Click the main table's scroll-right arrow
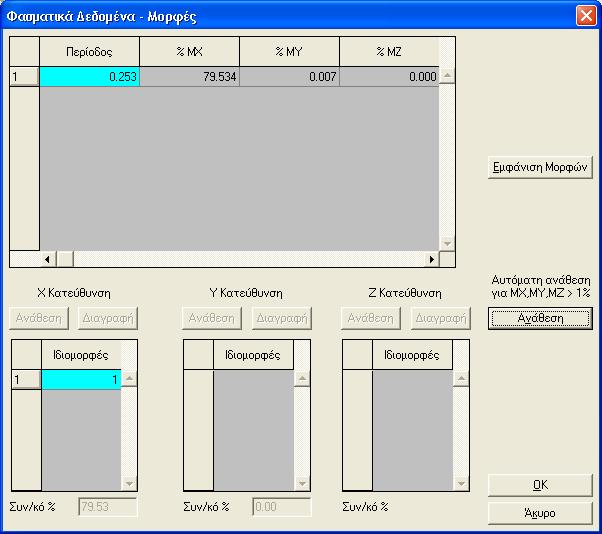This screenshot has width=602, height=534. pyautogui.click(x=432, y=260)
